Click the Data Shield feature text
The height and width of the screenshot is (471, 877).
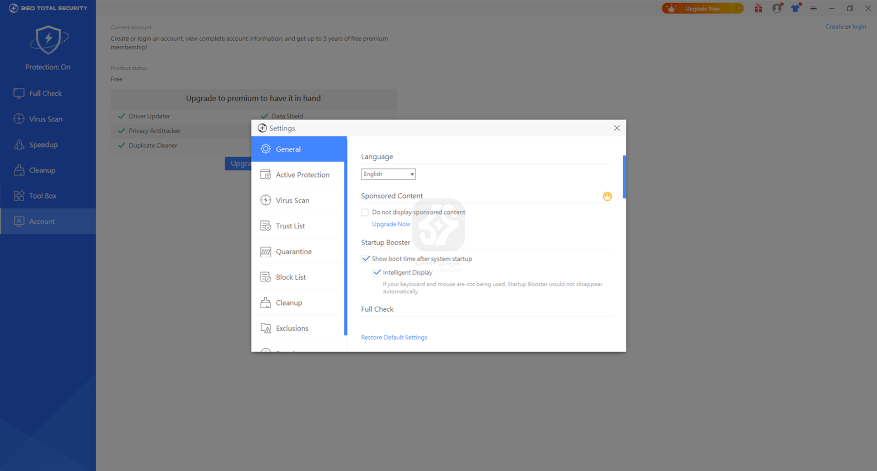(287, 116)
